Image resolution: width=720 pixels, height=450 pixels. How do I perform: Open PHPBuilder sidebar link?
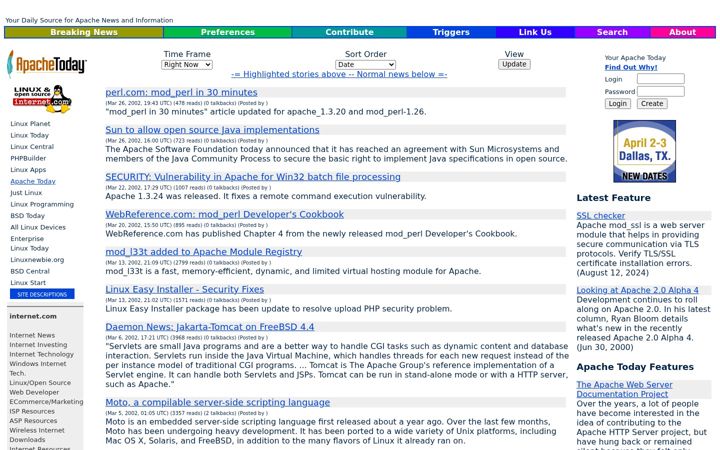click(x=28, y=158)
